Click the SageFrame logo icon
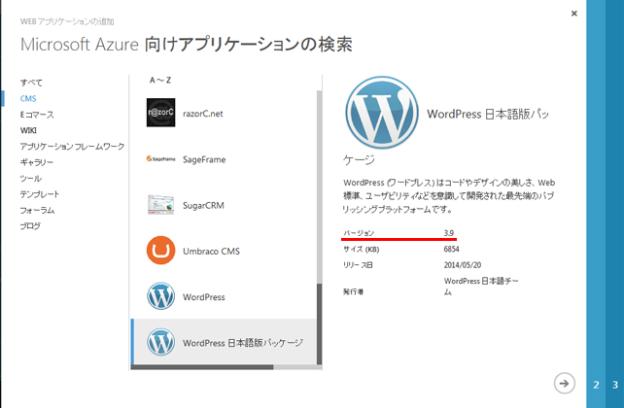The image size is (624, 408). pos(161,159)
